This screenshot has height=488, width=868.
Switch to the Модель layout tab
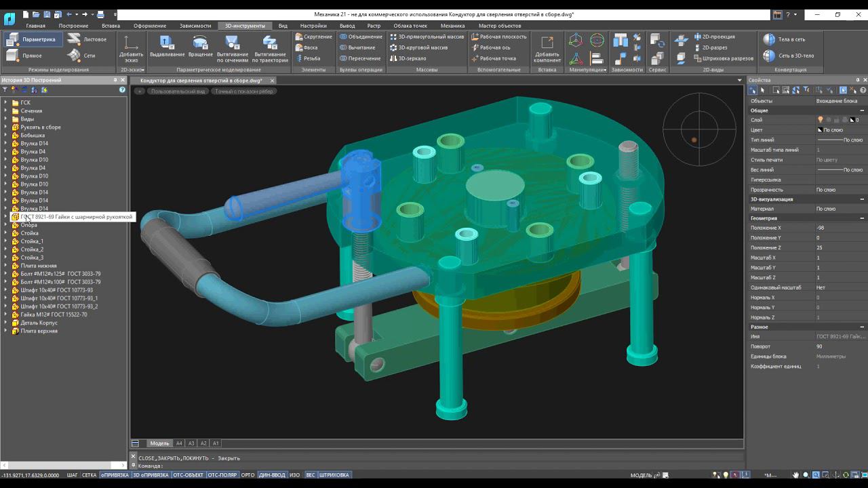coord(159,443)
